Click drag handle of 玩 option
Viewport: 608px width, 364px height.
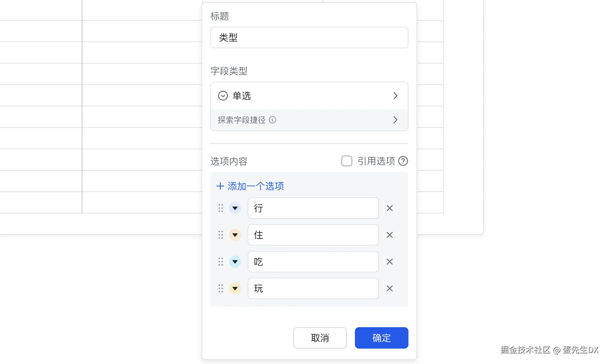coord(221,288)
